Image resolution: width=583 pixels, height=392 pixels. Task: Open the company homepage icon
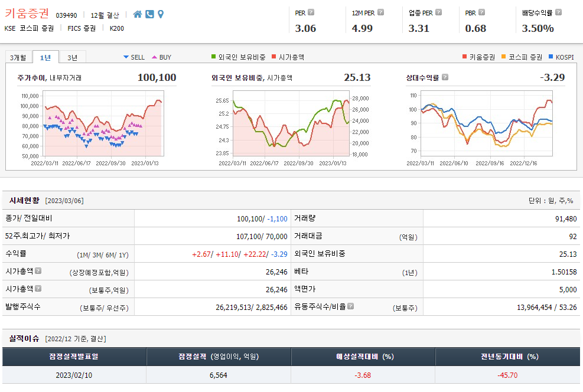138,14
